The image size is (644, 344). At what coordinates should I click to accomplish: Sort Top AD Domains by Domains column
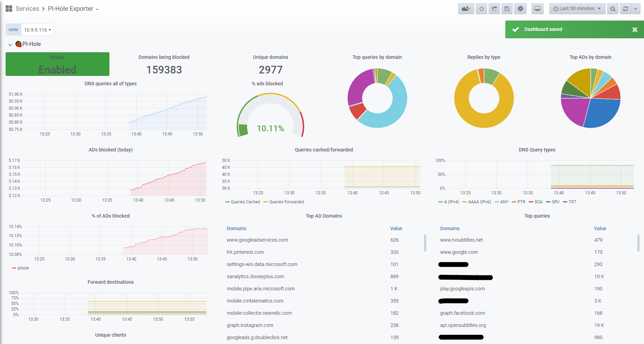coord(237,228)
